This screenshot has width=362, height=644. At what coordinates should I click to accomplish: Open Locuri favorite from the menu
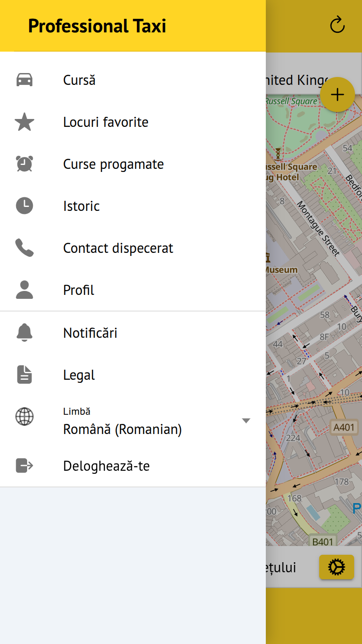tap(106, 122)
